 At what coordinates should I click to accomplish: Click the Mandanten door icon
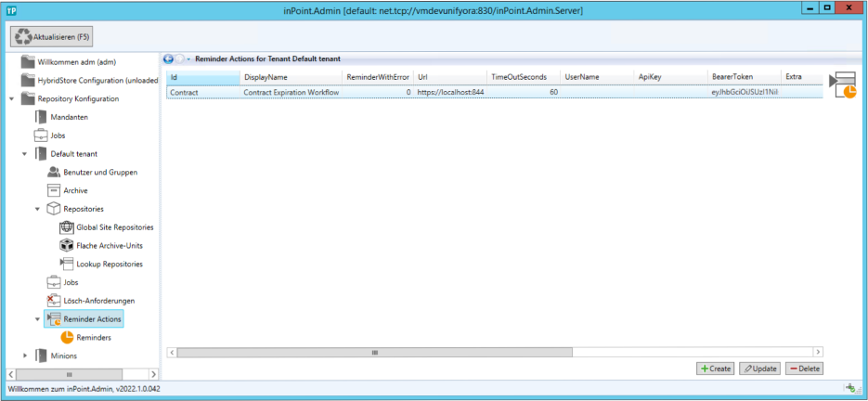click(x=41, y=117)
